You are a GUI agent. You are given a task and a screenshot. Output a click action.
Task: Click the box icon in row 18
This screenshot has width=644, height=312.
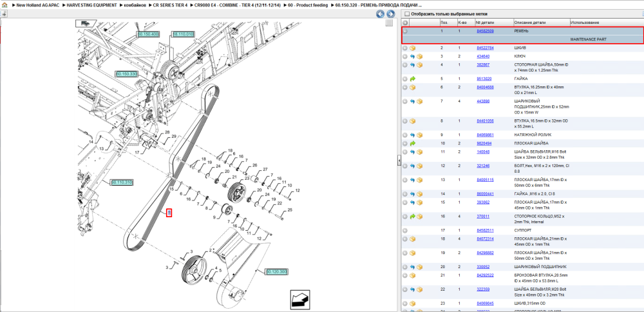click(x=413, y=239)
